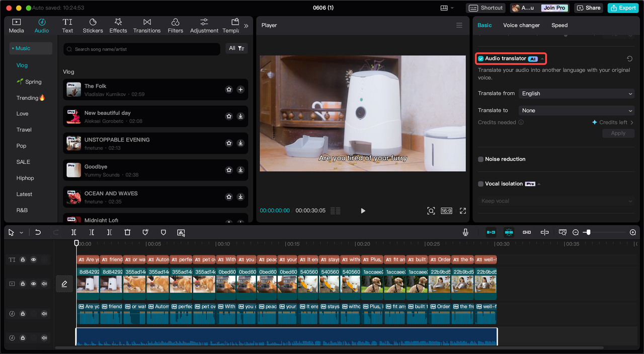Favorite The Folk track with star icon
The width and height of the screenshot is (644, 354).
click(x=229, y=90)
